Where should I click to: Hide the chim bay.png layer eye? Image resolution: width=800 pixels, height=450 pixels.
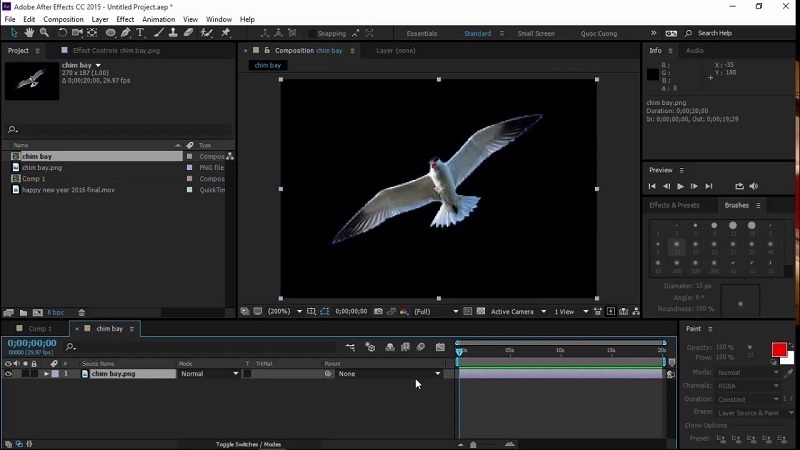click(x=8, y=373)
